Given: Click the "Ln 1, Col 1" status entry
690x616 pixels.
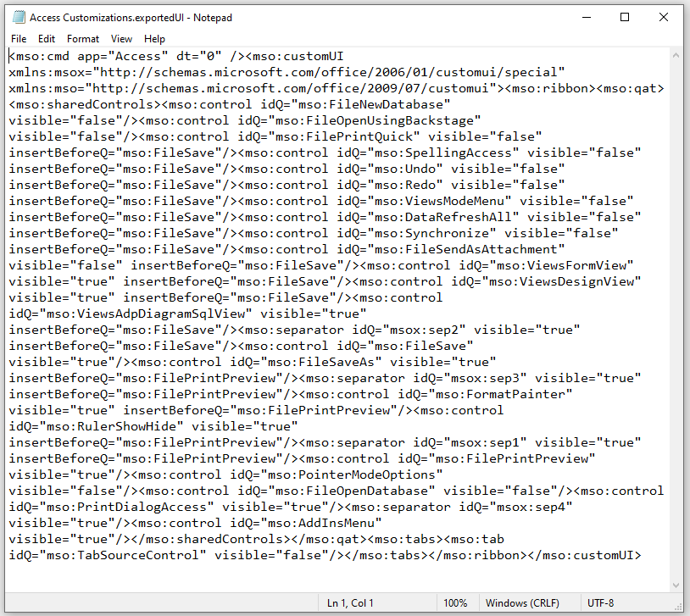Looking at the screenshot, I should point(350,602).
